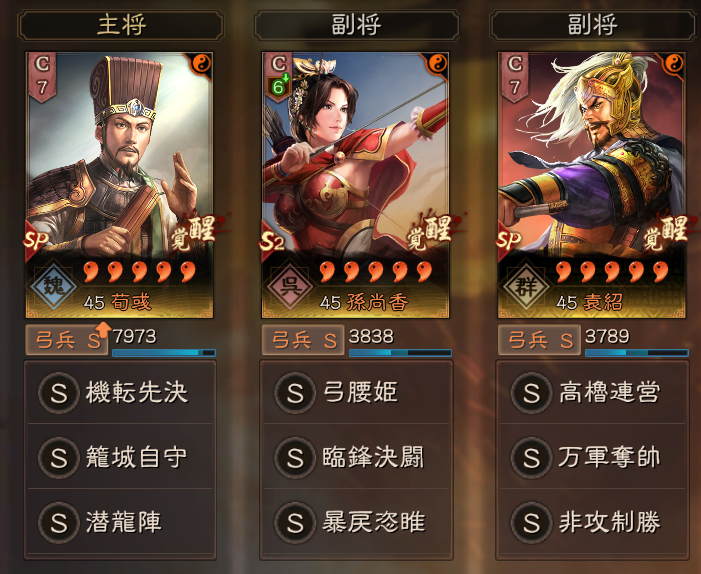Click the 袁紹 general portrait card
This screenshot has width=701, height=574.
pos(591,185)
